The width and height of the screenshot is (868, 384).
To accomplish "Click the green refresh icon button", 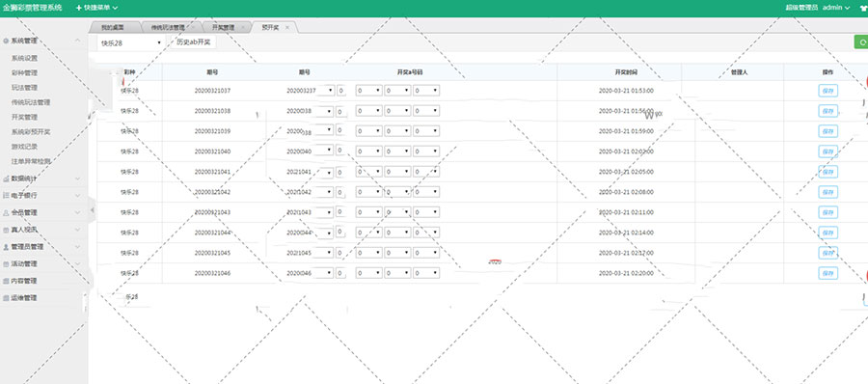I will (x=861, y=42).
